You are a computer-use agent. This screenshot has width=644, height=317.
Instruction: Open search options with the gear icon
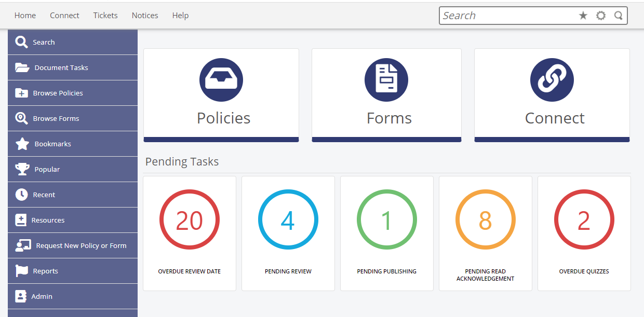(601, 16)
